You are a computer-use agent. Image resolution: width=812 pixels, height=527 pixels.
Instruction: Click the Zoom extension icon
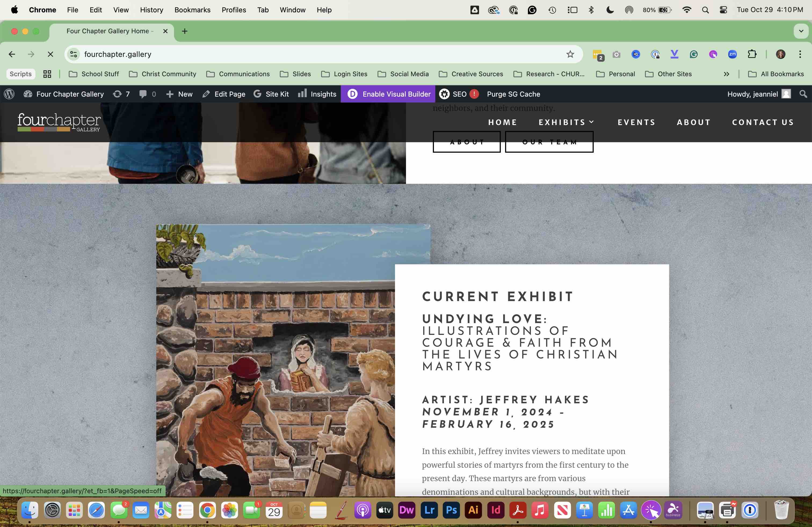732,54
